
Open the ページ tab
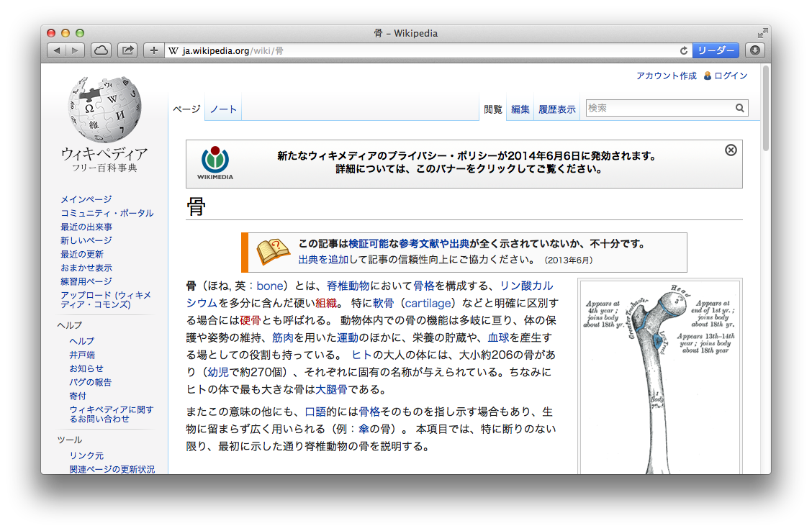(186, 109)
